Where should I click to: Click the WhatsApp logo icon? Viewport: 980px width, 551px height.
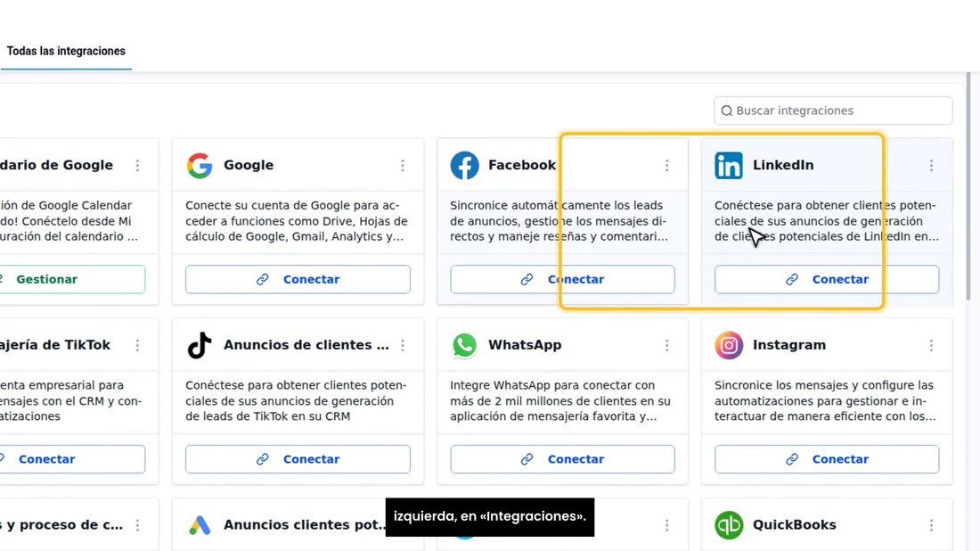(464, 345)
